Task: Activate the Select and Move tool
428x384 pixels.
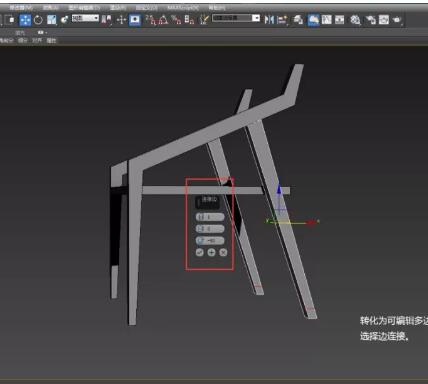Action: [25, 20]
